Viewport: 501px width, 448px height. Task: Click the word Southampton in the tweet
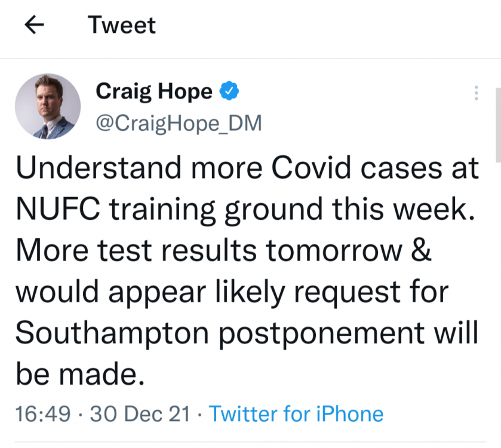pos(111,333)
